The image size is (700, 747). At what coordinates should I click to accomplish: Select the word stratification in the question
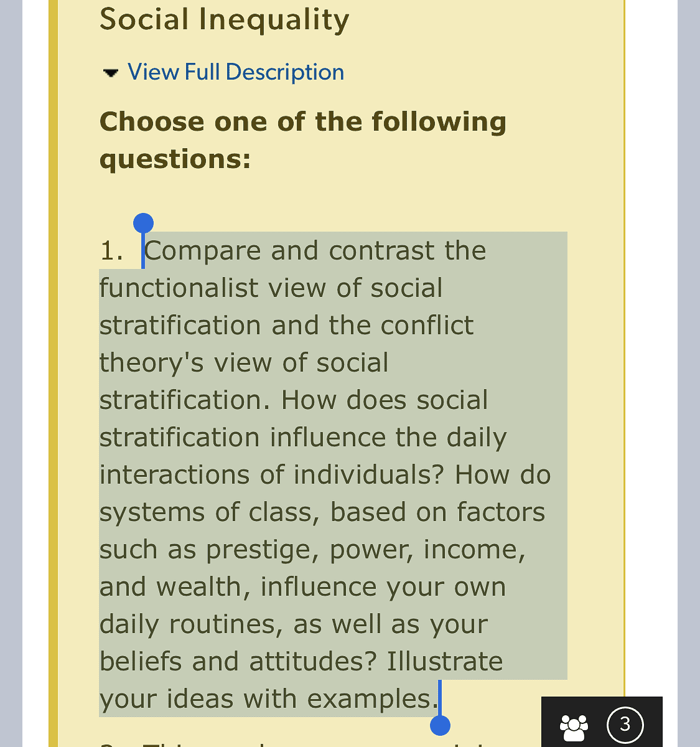click(180, 325)
